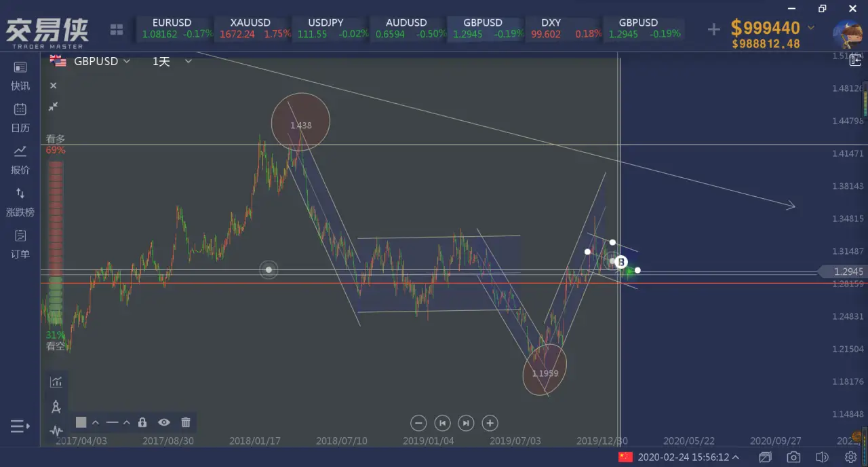Click the right panel toggle icon
This screenshot has height=467, width=868.
[x=855, y=61]
